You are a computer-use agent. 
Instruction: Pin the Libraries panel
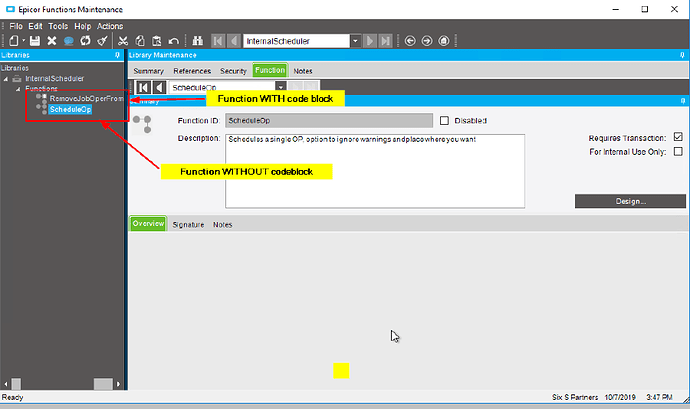117,55
